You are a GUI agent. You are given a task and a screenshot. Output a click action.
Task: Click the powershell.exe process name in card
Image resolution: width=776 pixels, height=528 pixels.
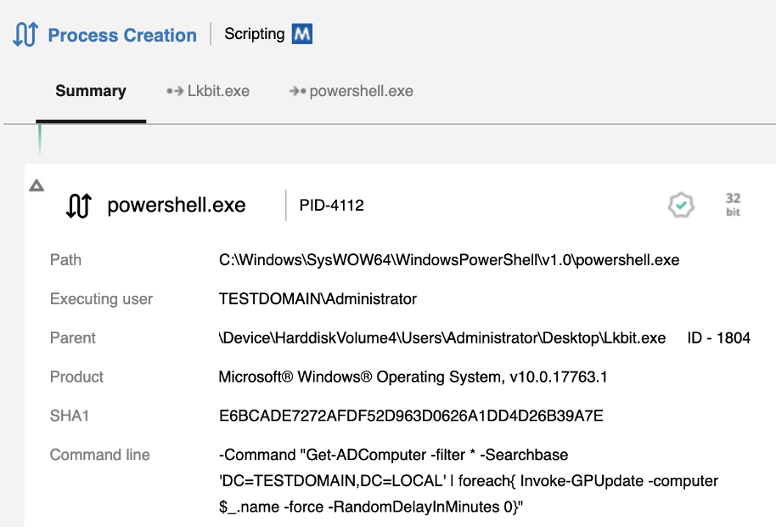pos(176,206)
